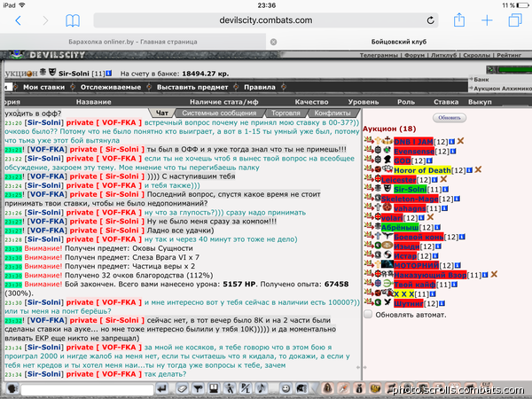Viewport: 532px width, 399px height.
Task: Click crossed swords beside Наказующий Взор
Action: tap(494, 274)
